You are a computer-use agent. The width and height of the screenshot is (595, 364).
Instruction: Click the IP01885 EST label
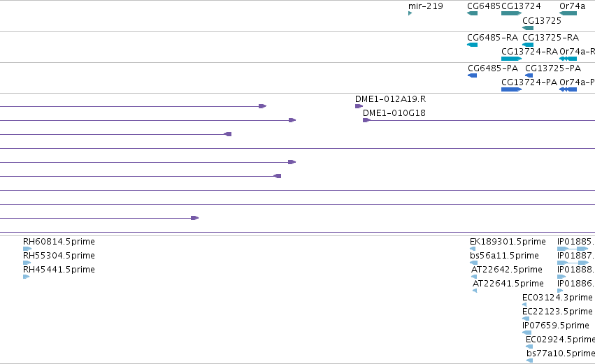coord(576,242)
